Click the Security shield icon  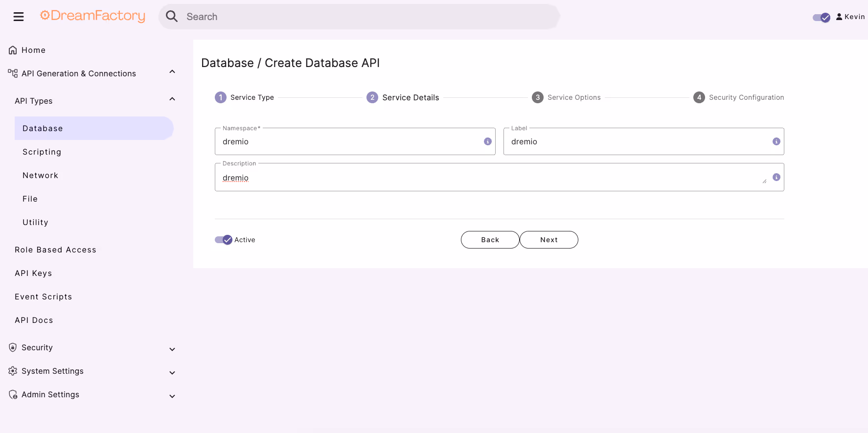[x=13, y=347]
